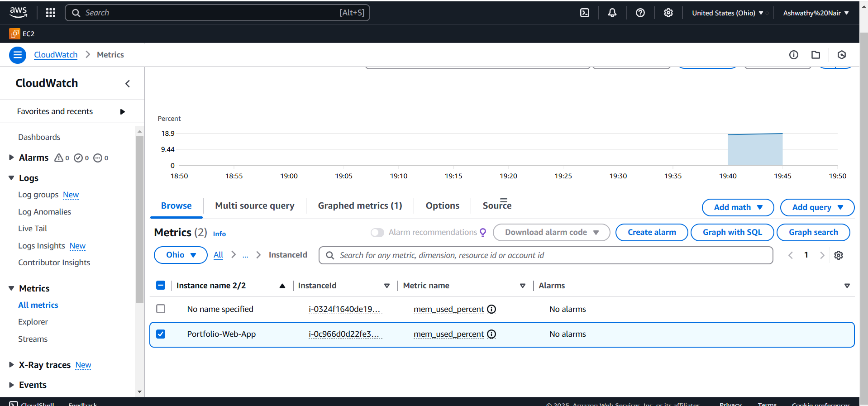Click the Create alarm button
Screen dimensions: 868x406
pos(652,232)
